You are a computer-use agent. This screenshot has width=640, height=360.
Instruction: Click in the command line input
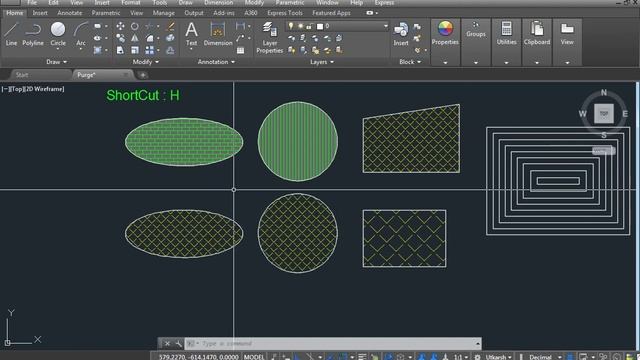(x=334, y=344)
